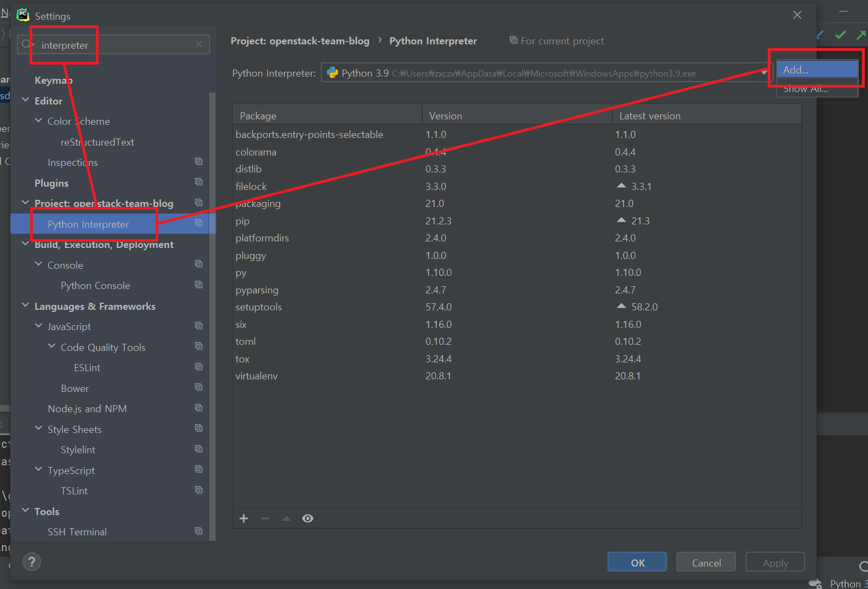This screenshot has width=868, height=589.
Task: Click the green checkmark icon in the main window
Action: tap(841, 35)
